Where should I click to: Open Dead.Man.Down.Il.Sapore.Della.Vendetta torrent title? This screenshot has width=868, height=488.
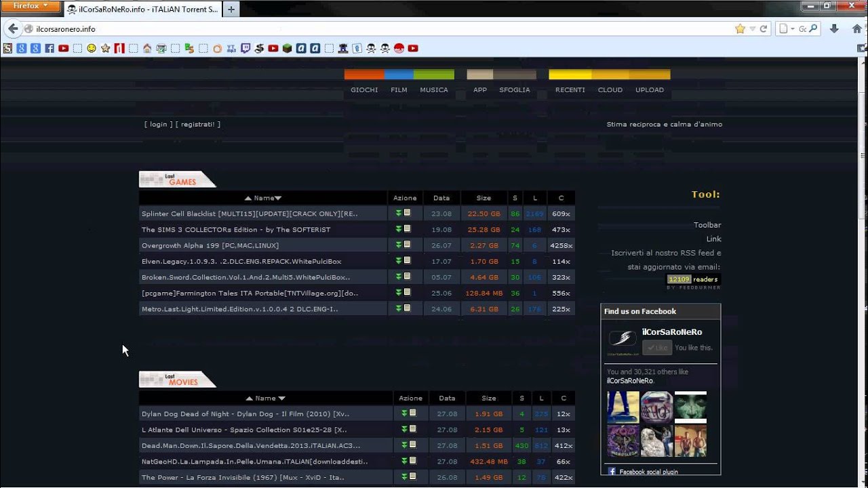click(251, 445)
